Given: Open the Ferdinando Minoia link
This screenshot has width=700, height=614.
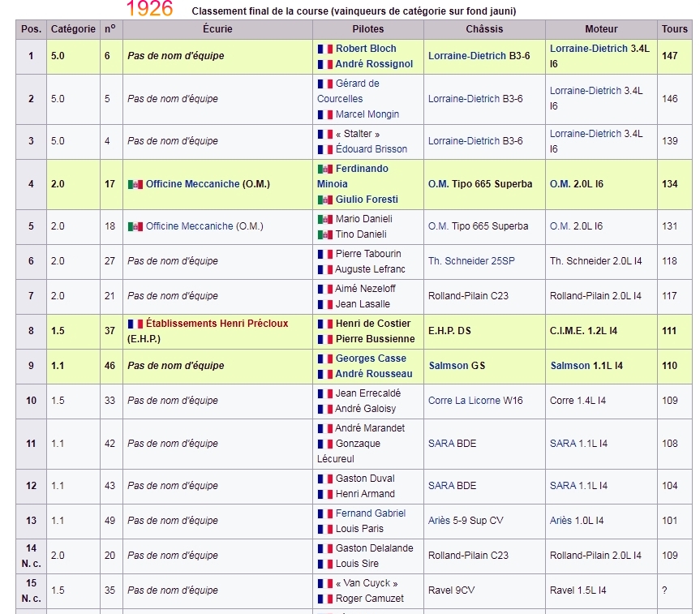Looking at the screenshot, I should (353, 176).
